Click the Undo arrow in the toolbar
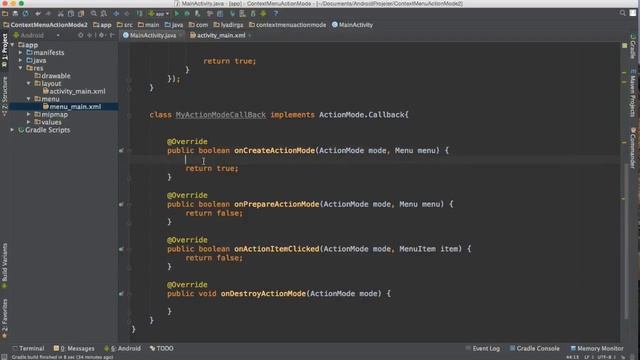This screenshot has height=360, width=640. tap(38, 13)
